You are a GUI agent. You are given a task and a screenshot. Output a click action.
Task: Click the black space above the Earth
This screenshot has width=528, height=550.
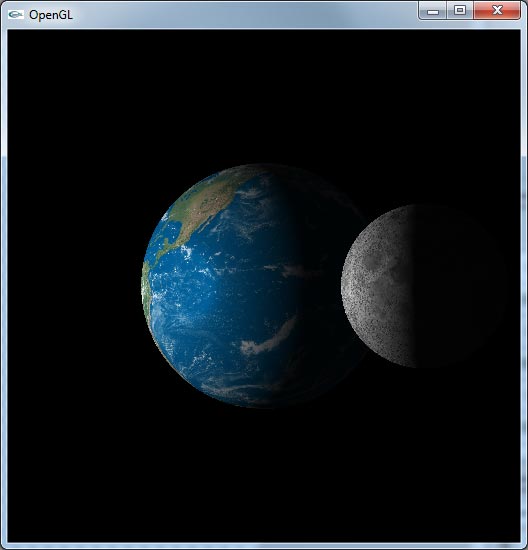pyautogui.click(x=263, y=96)
